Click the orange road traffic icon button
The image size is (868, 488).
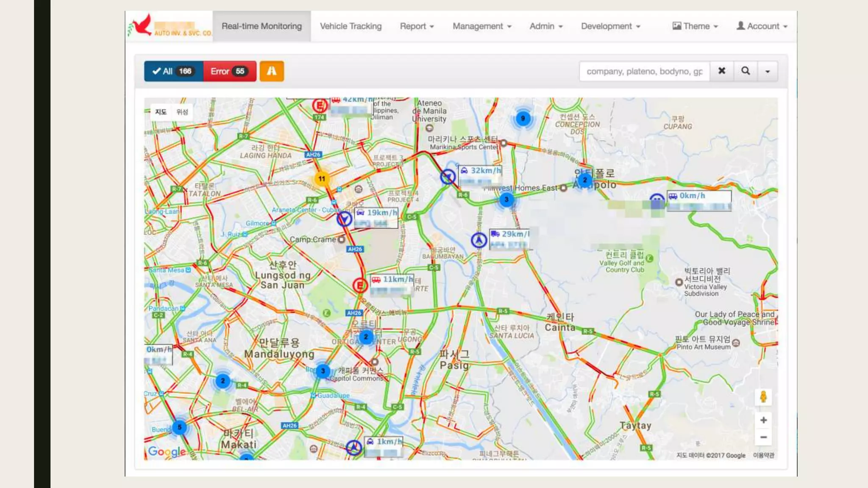click(x=272, y=71)
